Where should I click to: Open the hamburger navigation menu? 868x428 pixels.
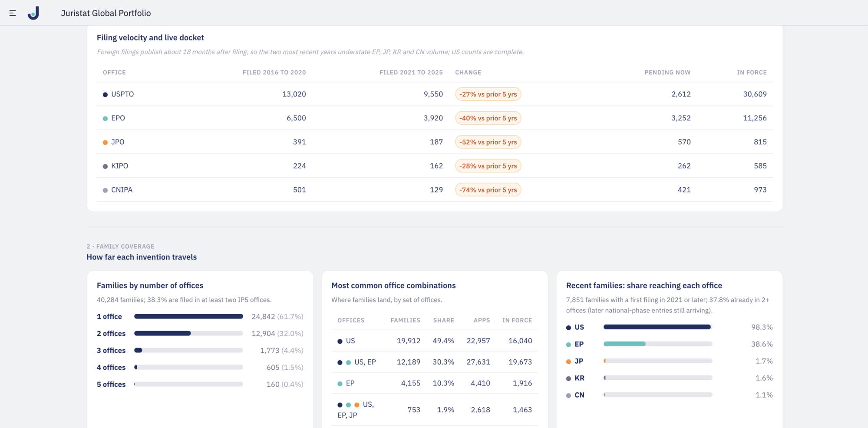13,13
